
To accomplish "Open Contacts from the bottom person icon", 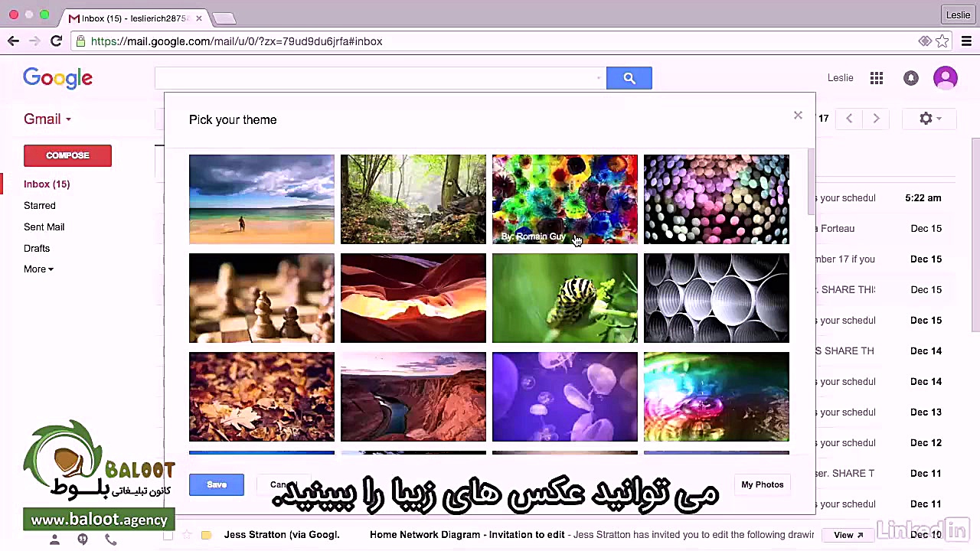I will point(54,540).
